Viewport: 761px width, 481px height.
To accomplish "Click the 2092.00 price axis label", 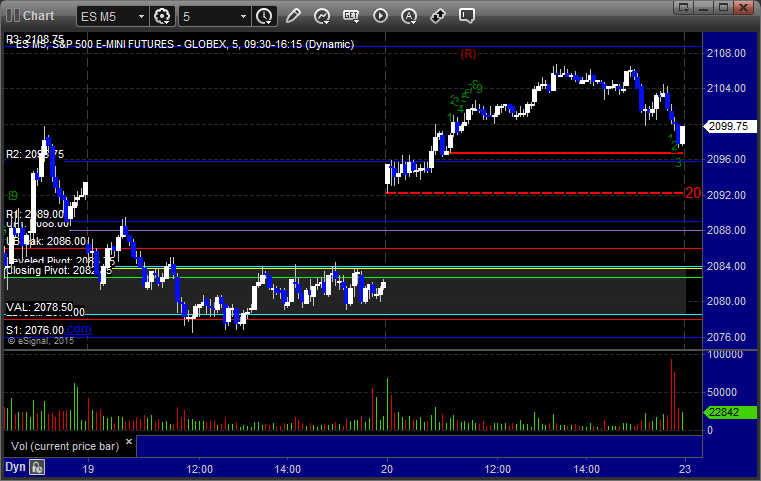I will pyautogui.click(x=726, y=195).
